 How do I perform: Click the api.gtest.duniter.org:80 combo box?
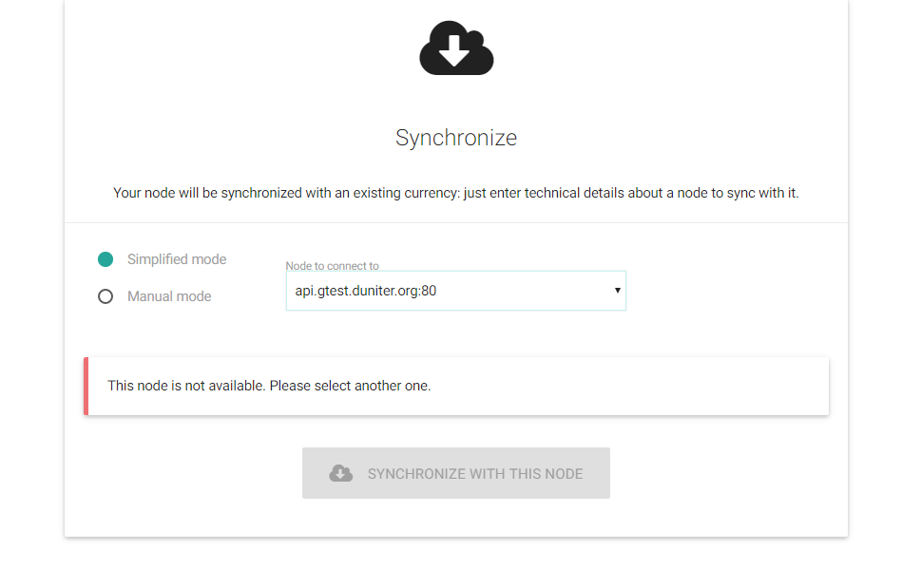(455, 291)
